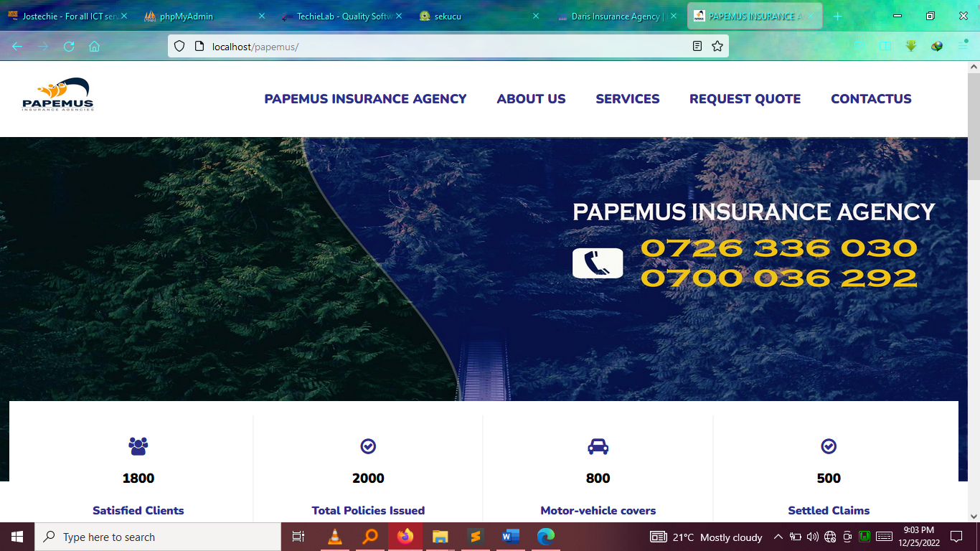Toggle reader view icon in address bar

pyautogui.click(x=697, y=47)
